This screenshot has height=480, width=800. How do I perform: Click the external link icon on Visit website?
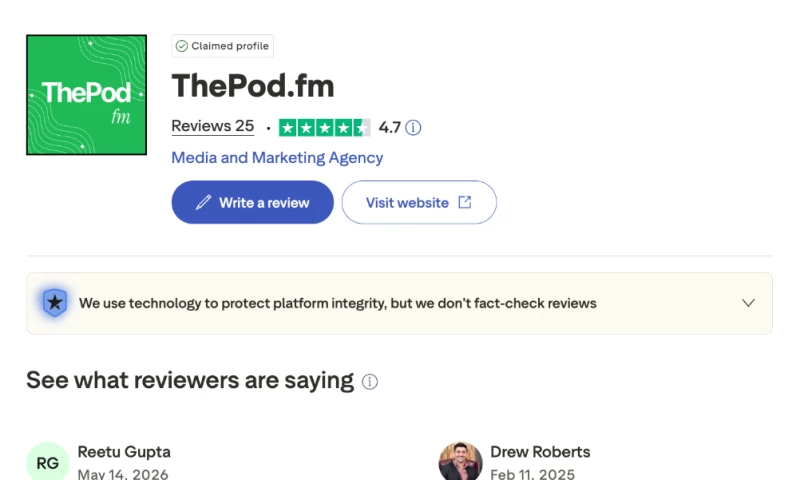[465, 202]
